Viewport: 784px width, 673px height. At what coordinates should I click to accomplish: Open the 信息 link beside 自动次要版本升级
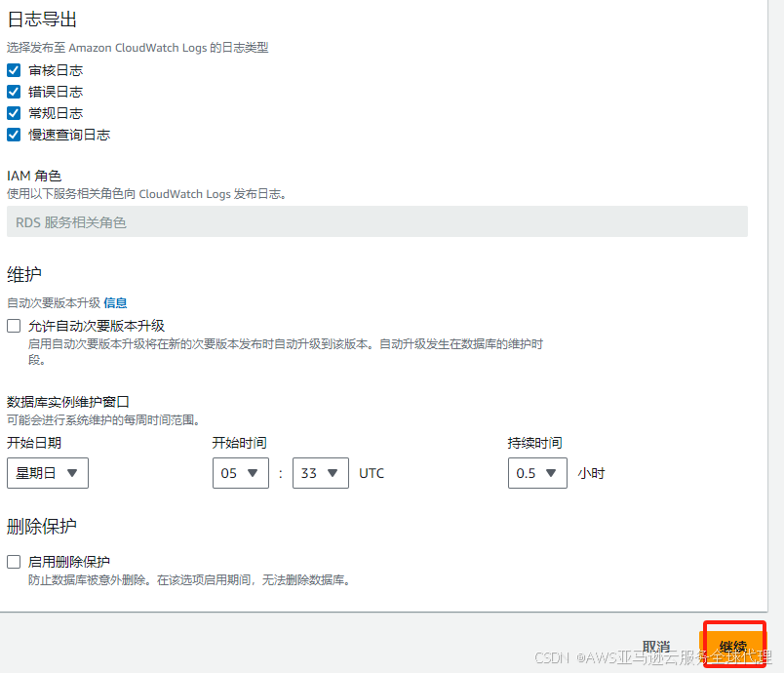point(115,303)
